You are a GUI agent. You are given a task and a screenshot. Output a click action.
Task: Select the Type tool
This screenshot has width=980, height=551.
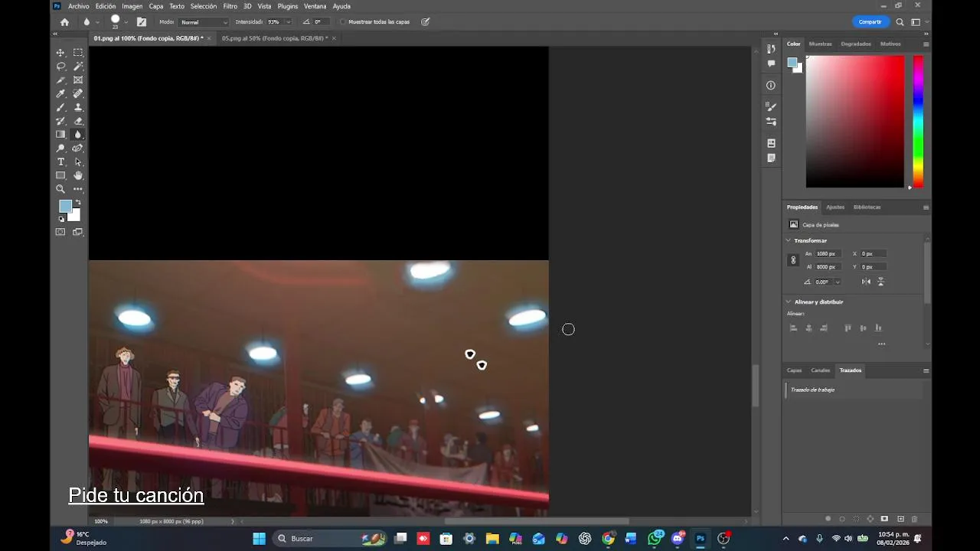coord(60,162)
